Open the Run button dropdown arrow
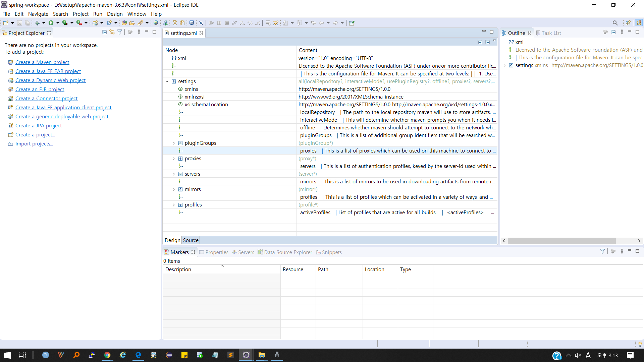The width and height of the screenshot is (644, 362). (x=58, y=23)
